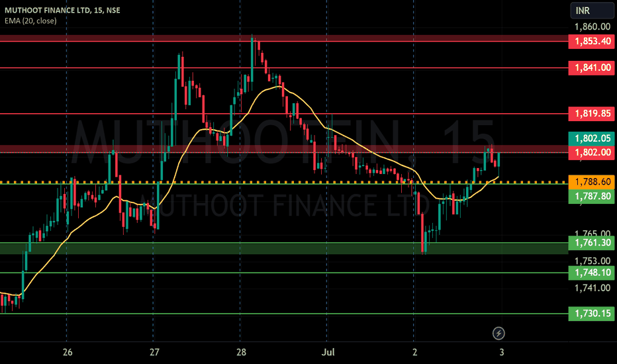The height and width of the screenshot is (364, 617).
Task: Click the Jul label on time axis
Action: coord(328,352)
